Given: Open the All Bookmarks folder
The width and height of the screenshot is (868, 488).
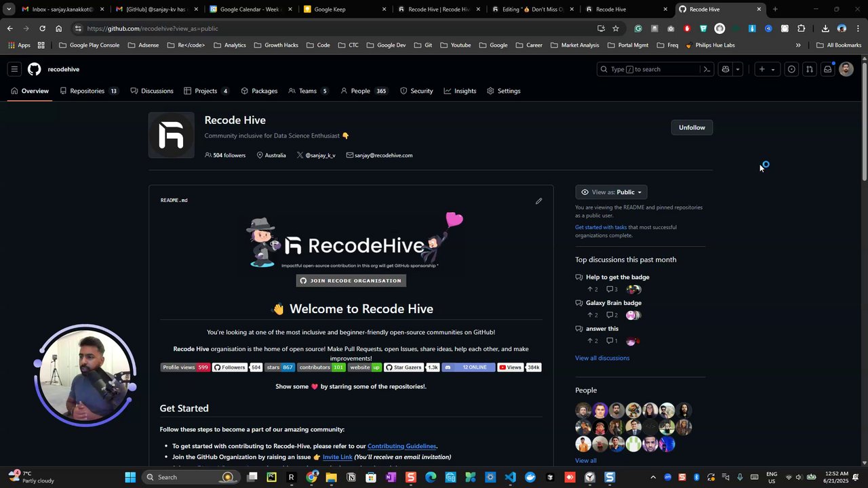Looking at the screenshot, I should click(x=839, y=45).
